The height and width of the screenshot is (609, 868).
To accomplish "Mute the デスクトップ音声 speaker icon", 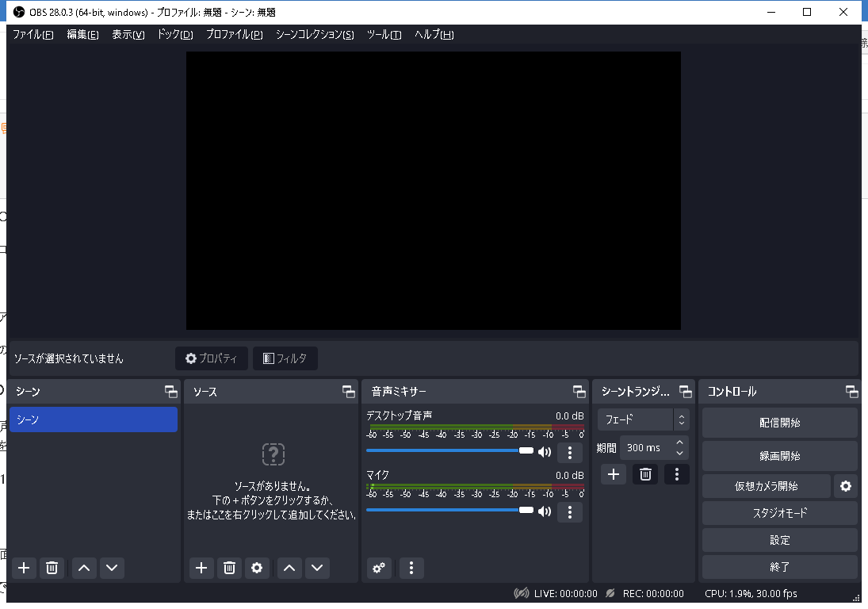I will tap(545, 452).
